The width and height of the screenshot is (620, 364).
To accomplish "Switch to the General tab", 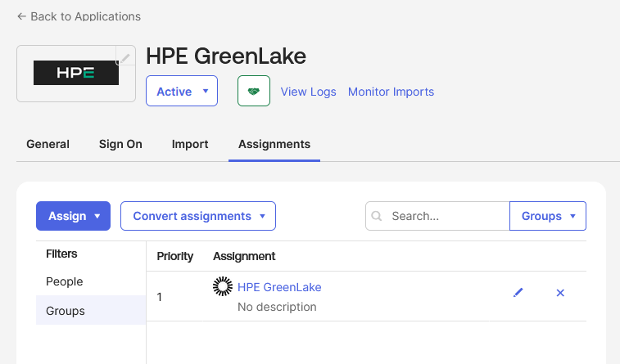I will click(x=48, y=144).
